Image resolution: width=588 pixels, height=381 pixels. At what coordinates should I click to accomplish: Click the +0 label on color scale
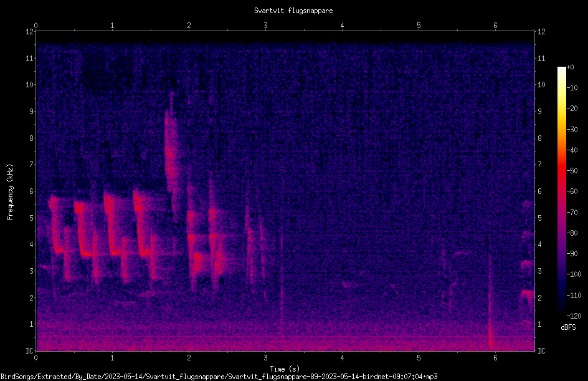tap(571, 67)
